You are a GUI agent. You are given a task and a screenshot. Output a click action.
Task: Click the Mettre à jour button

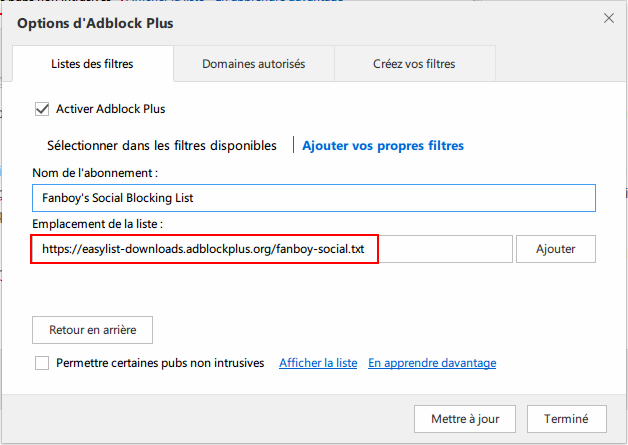[x=465, y=419]
